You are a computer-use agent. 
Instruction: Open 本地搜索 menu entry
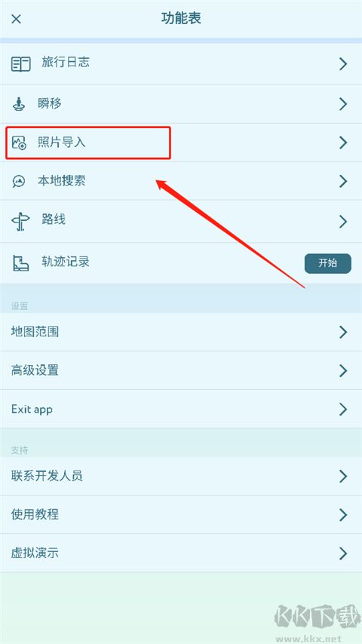(181, 181)
